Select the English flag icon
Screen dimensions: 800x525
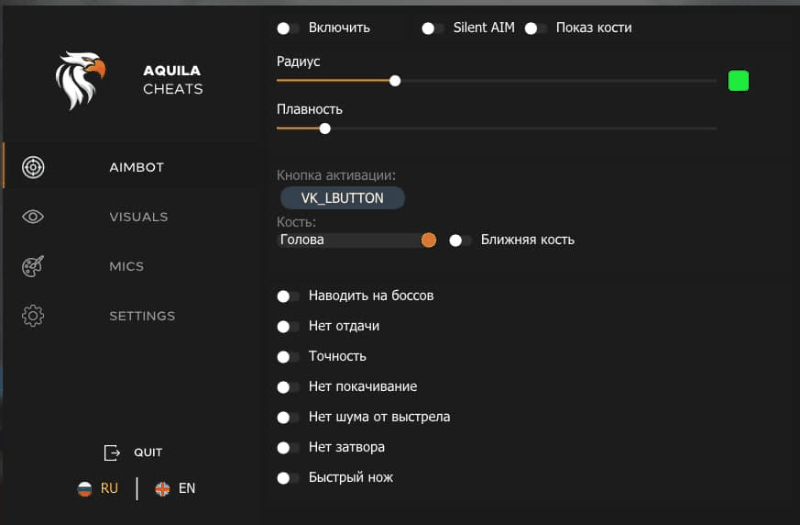[x=162, y=489]
